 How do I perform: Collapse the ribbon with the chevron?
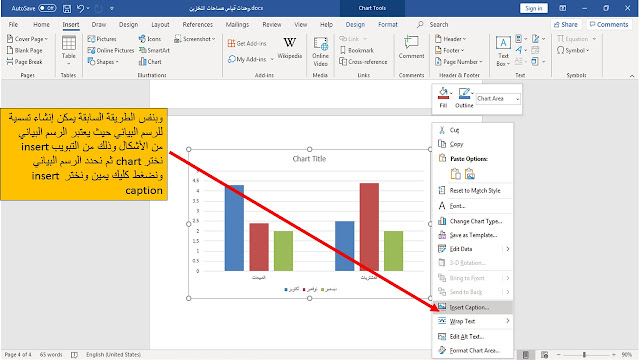tap(632, 76)
